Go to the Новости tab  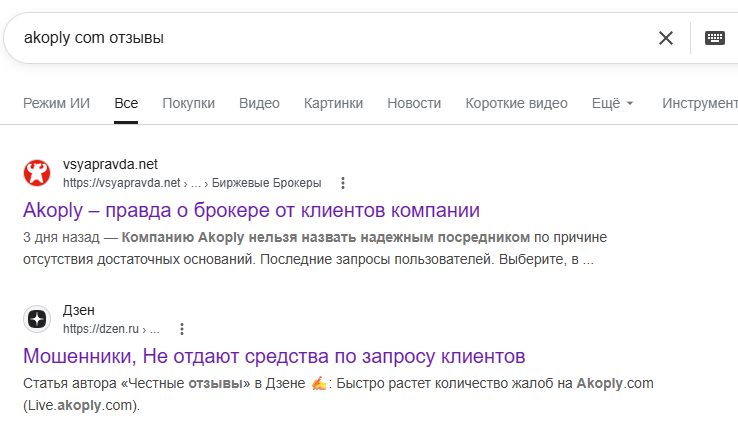click(414, 103)
